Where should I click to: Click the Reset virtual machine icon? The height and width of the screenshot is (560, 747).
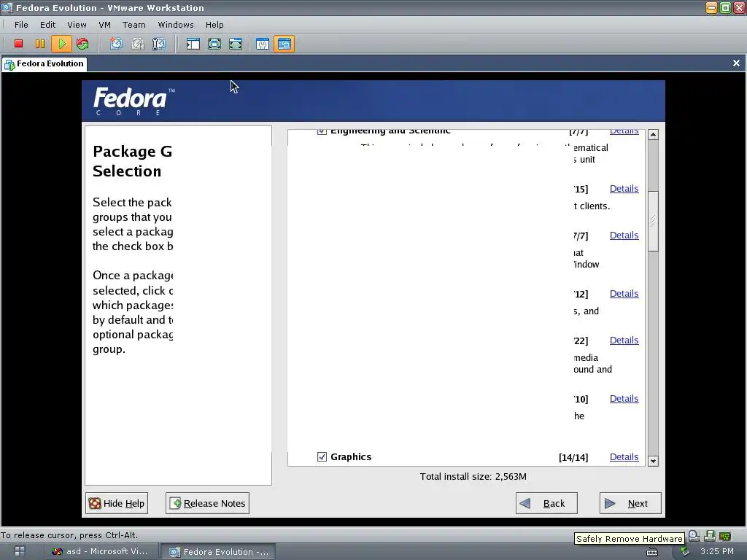click(x=82, y=44)
